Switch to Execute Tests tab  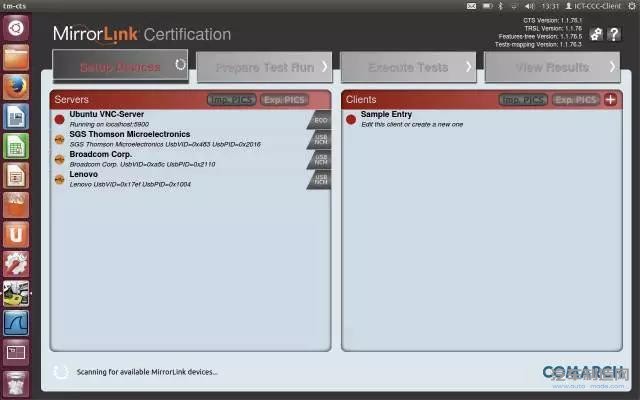(x=408, y=67)
